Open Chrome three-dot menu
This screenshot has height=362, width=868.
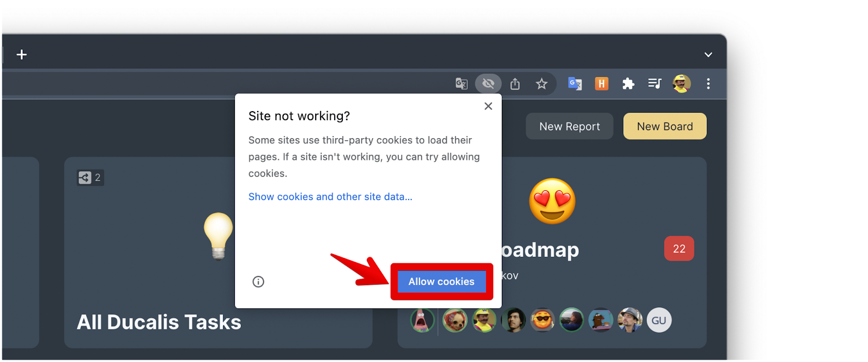708,83
